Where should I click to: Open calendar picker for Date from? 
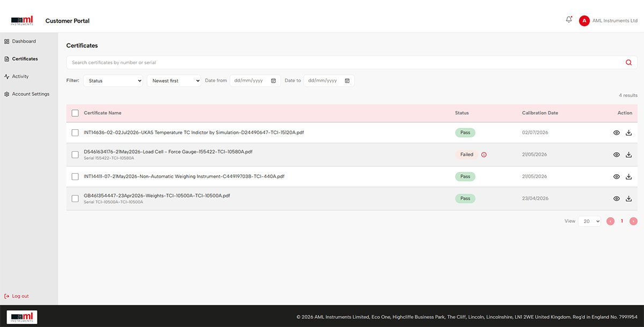[273, 81]
